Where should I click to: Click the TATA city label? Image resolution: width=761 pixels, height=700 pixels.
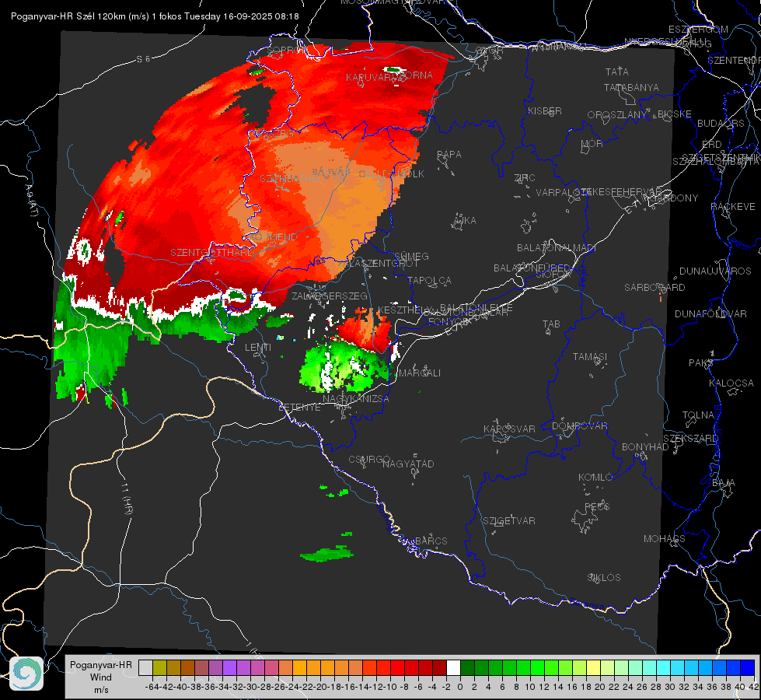pos(617,72)
